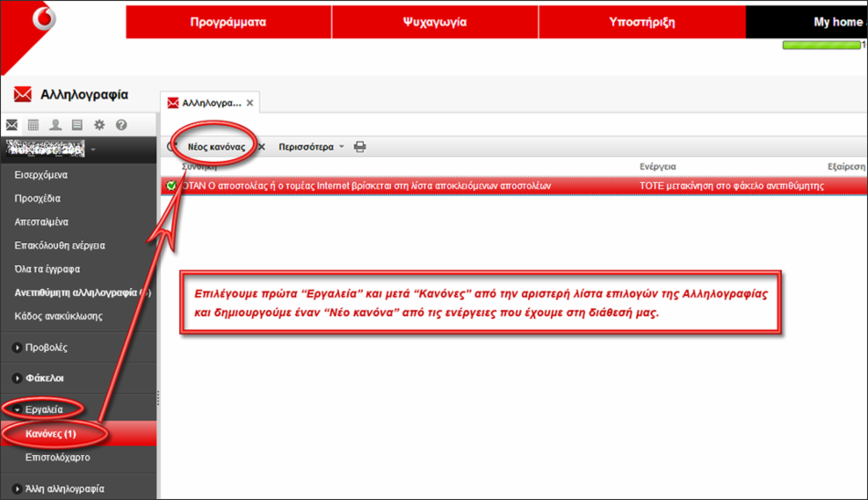Click the green storage usage bar

point(821,45)
